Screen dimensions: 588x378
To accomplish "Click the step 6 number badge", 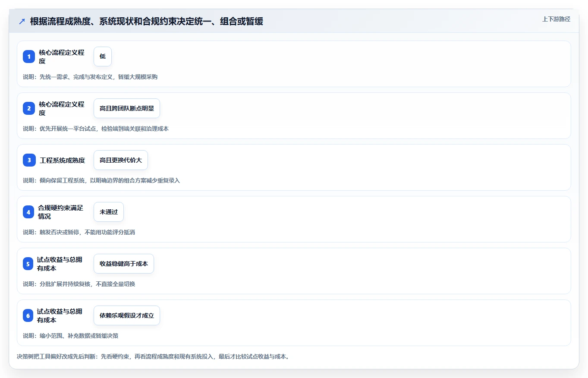I will tap(29, 315).
